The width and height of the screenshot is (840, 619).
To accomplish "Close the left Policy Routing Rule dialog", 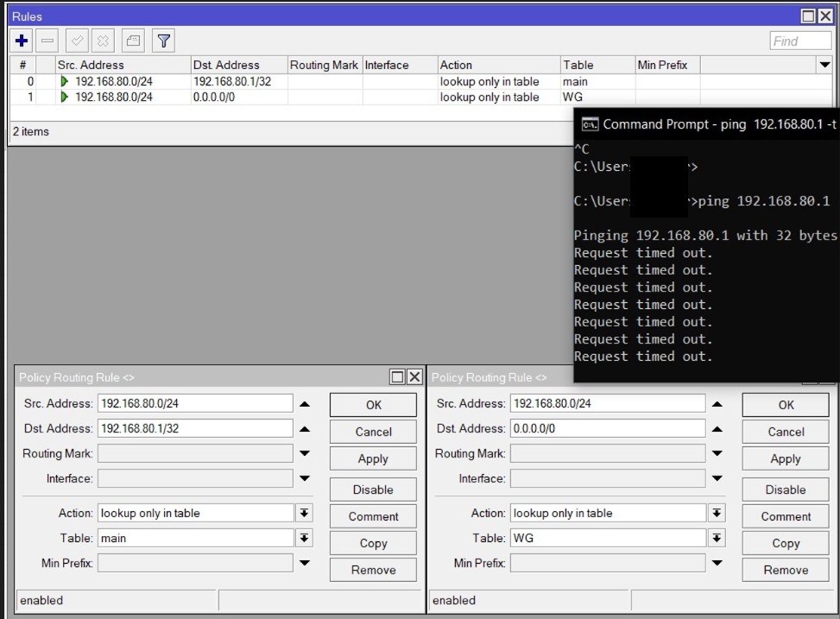I will coord(414,376).
